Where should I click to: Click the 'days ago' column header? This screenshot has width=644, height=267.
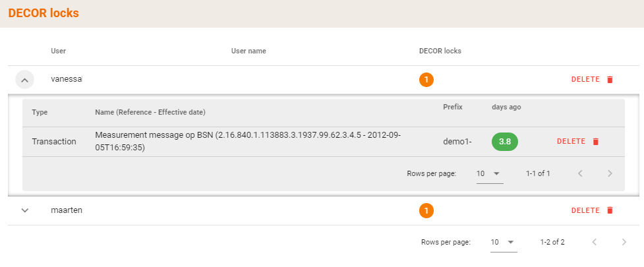coord(506,107)
